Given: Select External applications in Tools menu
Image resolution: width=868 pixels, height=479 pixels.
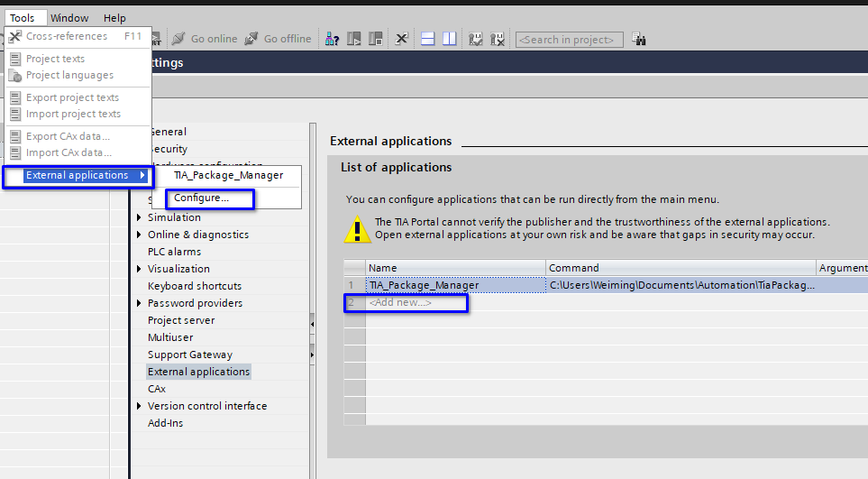Looking at the screenshot, I should [78, 176].
